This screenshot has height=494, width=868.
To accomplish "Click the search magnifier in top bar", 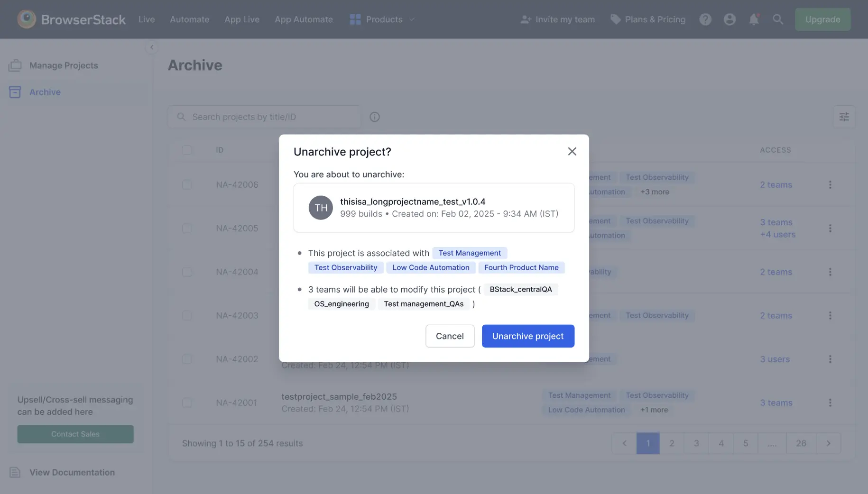I will point(778,19).
